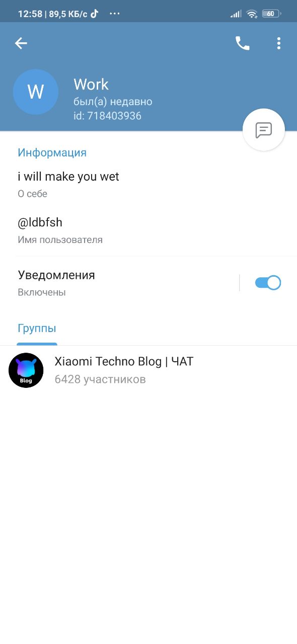The image size is (297, 644).
Task: Tap the bio text 'i will make you wet'
Action: (68, 177)
